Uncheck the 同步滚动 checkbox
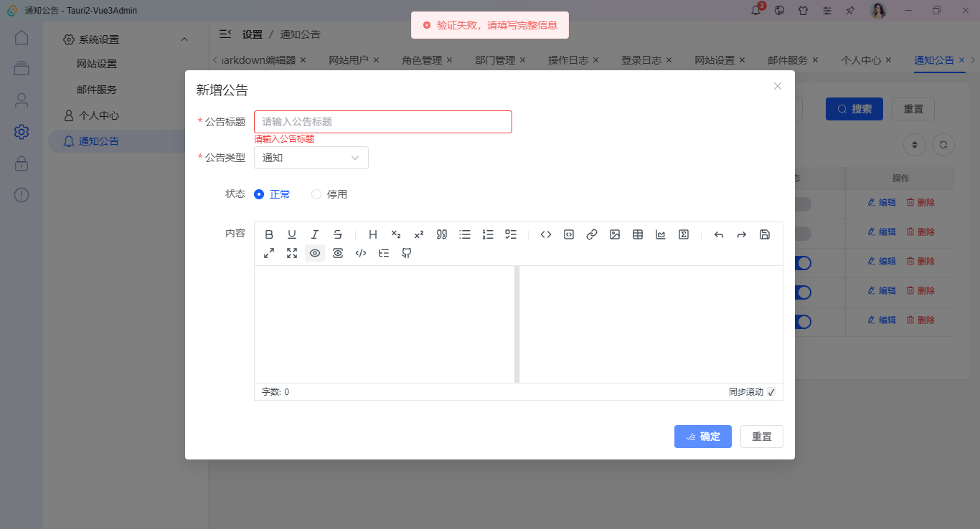 771,391
